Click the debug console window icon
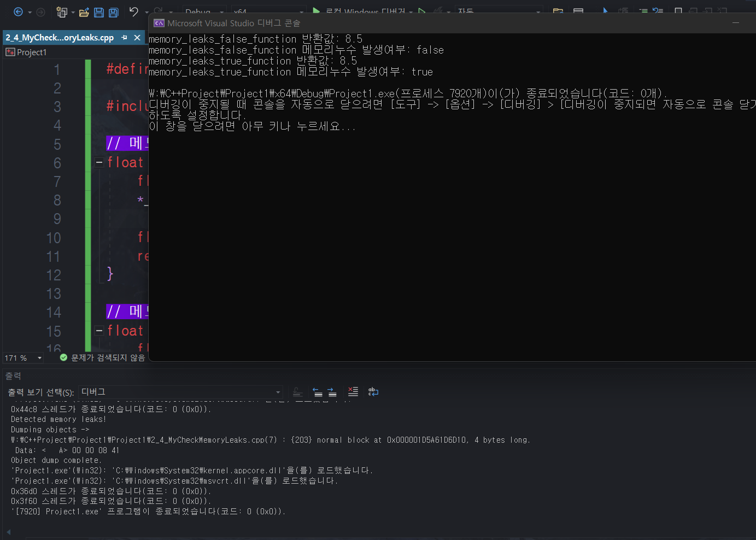The height and width of the screenshot is (540, 756). click(x=159, y=23)
